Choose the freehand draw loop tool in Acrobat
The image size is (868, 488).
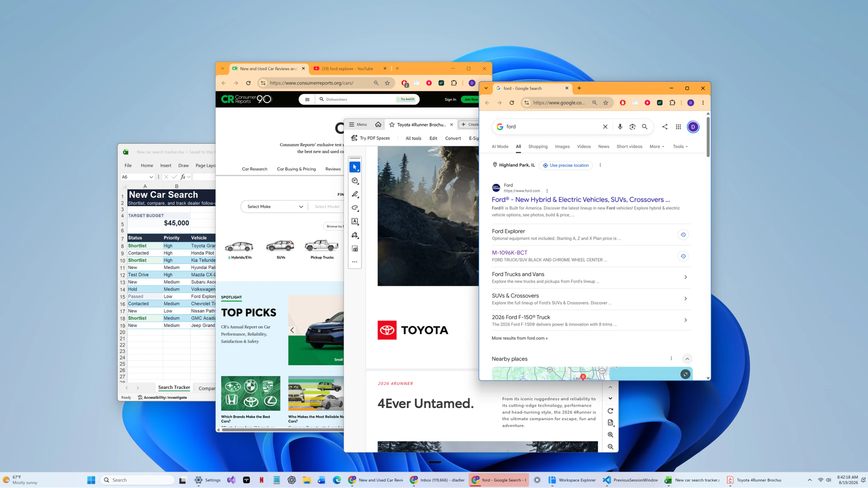[355, 208]
